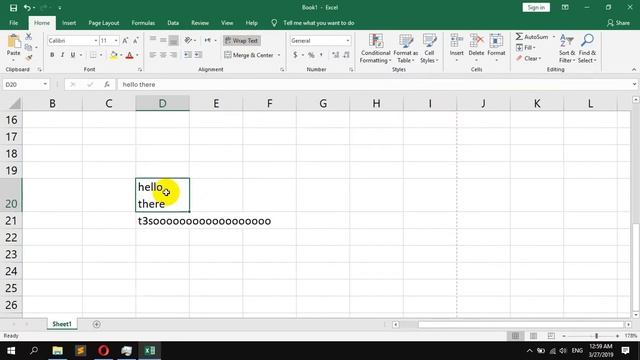The image size is (640, 360).
Task: Align text left icon
Action: tap(153, 55)
